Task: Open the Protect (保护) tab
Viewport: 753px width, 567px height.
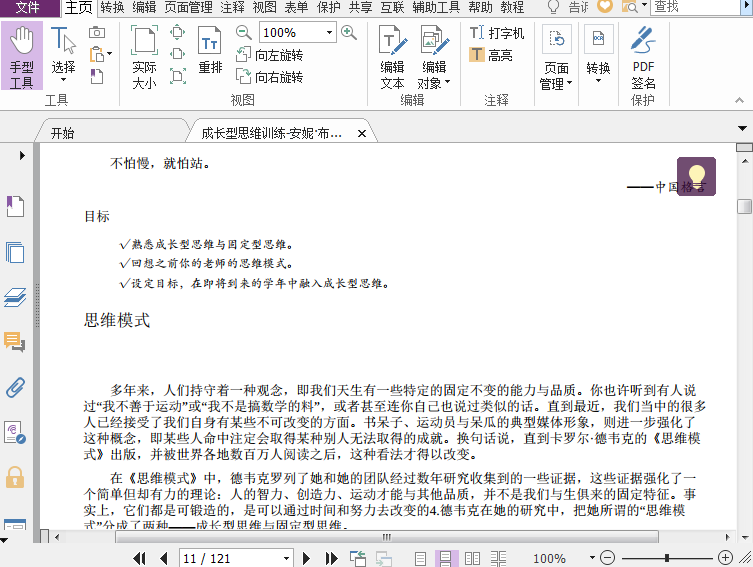Action: tap(328, 7)
